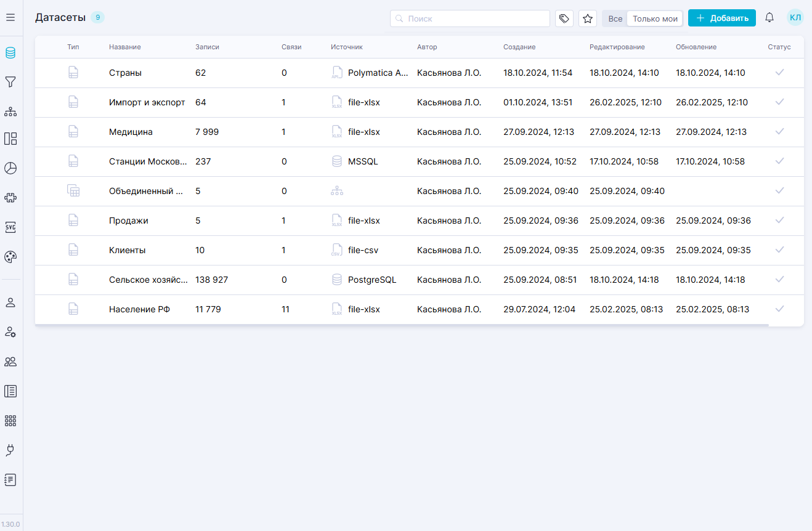Toggle the favorites star filter
This screenshot has width=812, height=531.
coord(588,18)
